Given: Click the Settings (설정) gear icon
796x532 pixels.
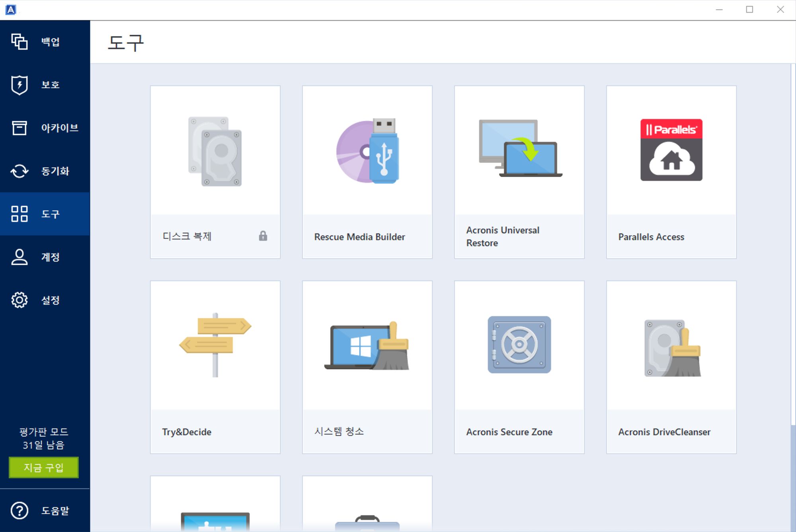Looking at the screenshot, I should 19,300.
